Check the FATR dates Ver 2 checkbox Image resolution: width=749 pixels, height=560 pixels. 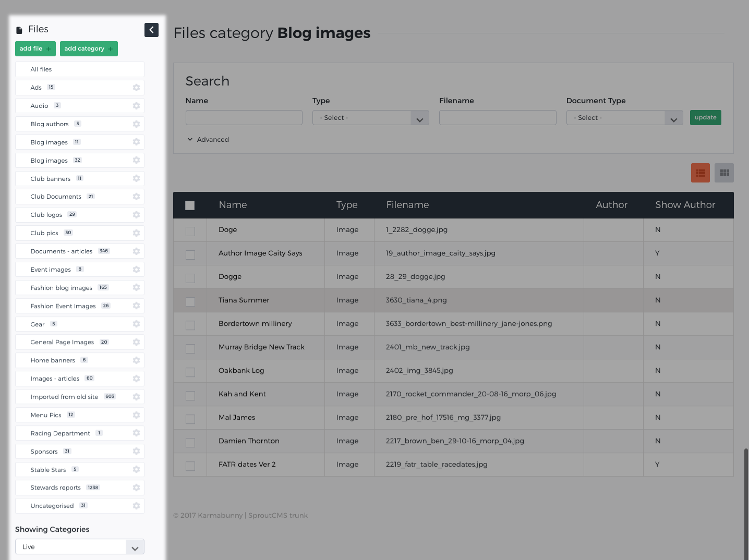pyautogui.click(x=190, y=466)
